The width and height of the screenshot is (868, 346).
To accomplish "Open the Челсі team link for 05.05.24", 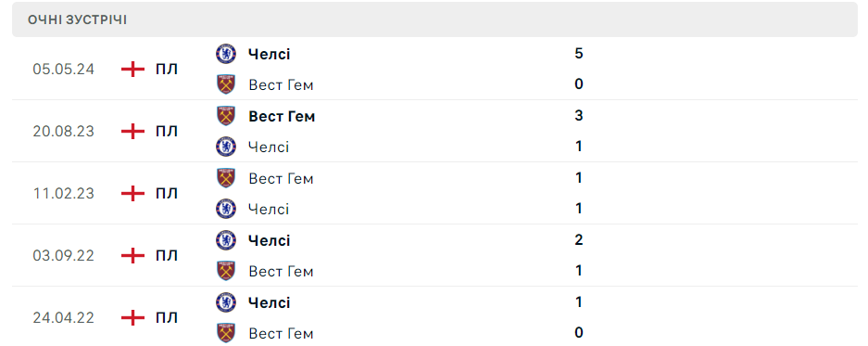I will [x=270, y=55].
